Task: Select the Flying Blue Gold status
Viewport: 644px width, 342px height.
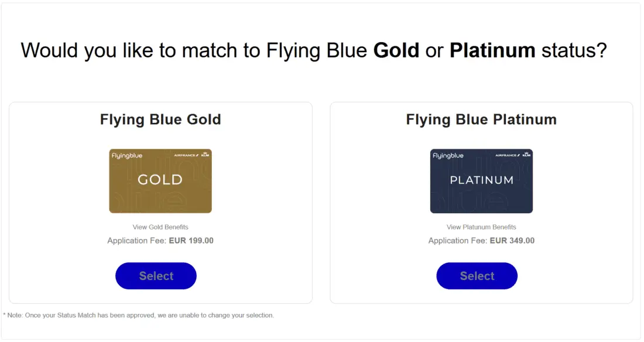Action: (x=156, y=276)
